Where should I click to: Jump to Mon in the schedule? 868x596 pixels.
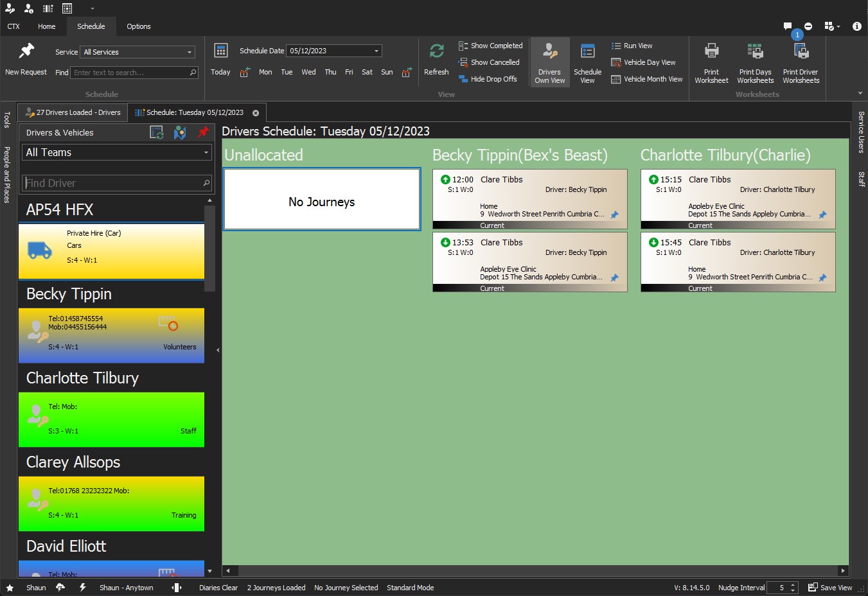(265, 72)
